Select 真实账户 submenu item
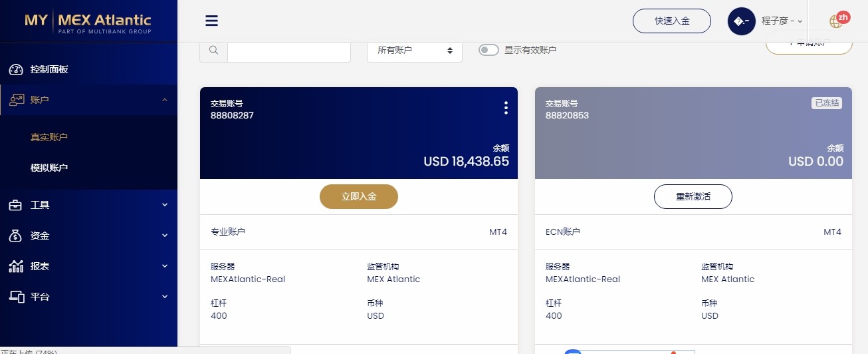Screen dimensions: 868x354 (x=49, y=137)
